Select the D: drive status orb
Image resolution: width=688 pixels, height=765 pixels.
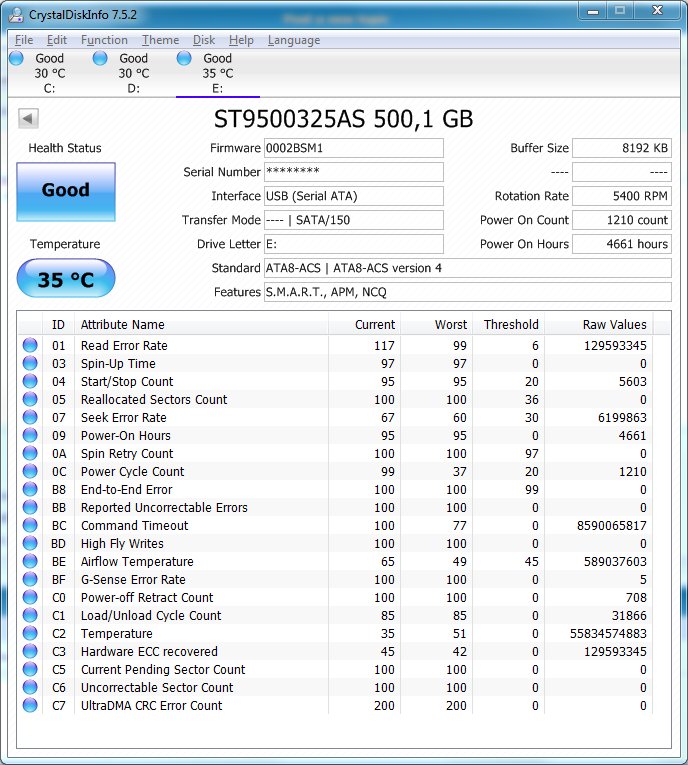[100, 58]
